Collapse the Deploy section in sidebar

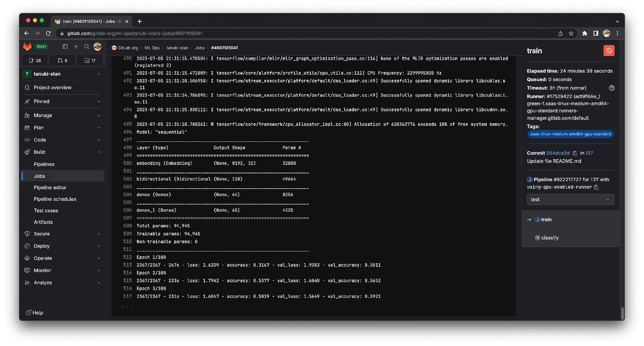tap(99, 246)
